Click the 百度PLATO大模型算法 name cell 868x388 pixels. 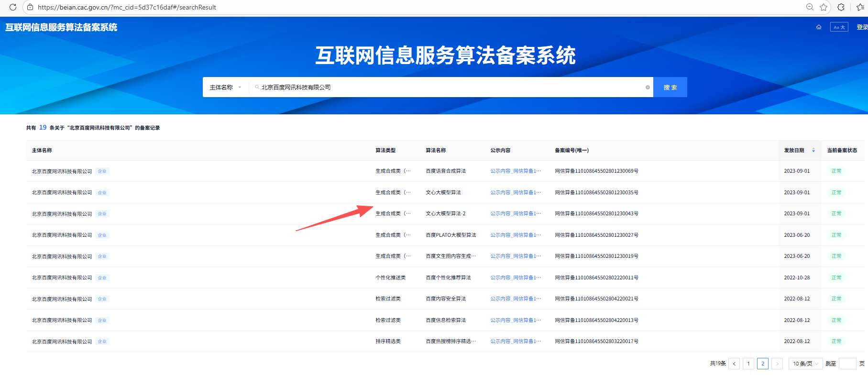pyautogui.click(x=451, y=235)
